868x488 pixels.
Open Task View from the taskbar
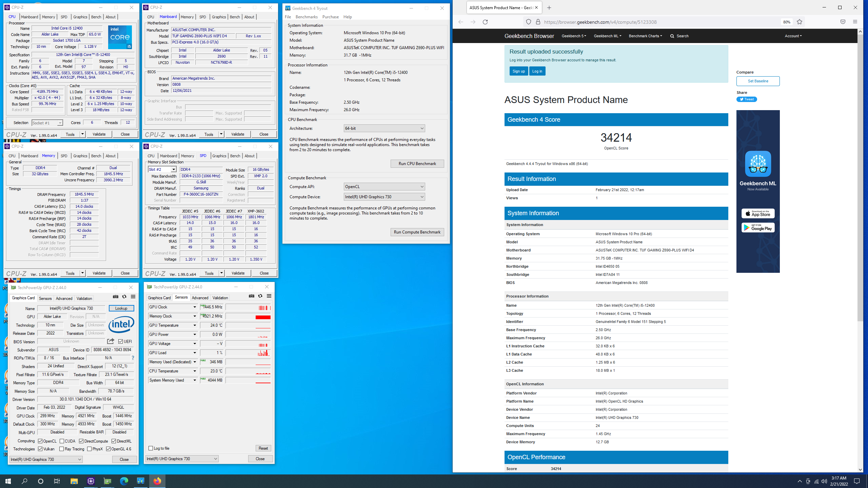click(x=57, y=481)
